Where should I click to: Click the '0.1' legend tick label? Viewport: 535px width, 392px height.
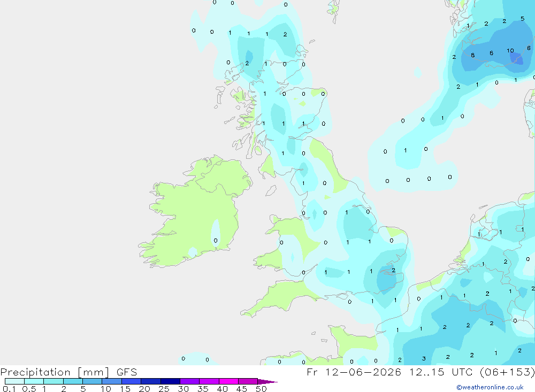[x=9, y=389]
